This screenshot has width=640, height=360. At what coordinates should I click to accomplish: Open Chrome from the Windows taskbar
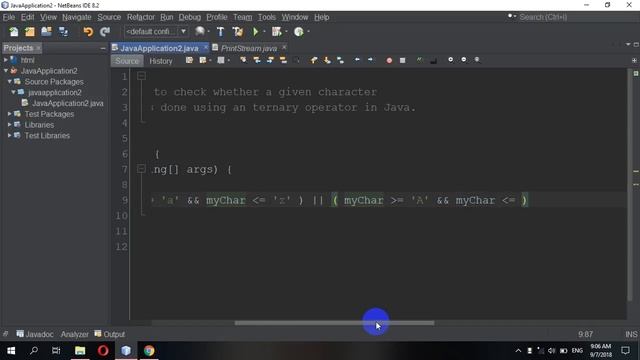click(x=149, y=351)
